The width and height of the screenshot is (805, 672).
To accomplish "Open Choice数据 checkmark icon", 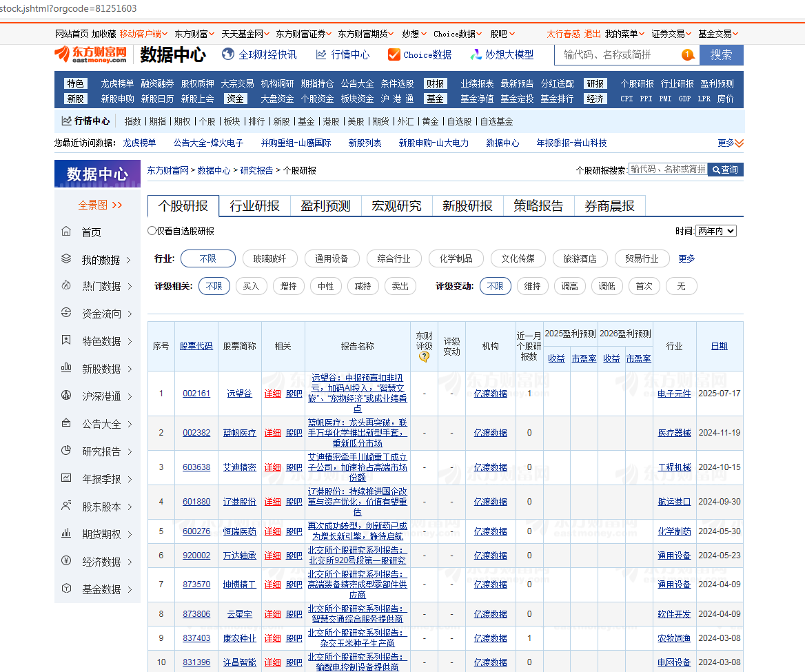I will (x=394, y=54).
